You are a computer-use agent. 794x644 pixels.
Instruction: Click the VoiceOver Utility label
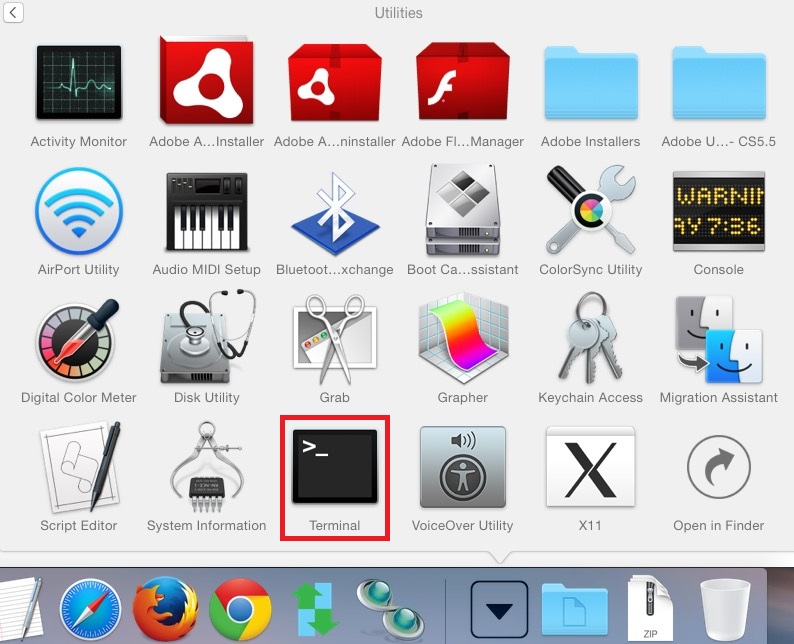(x=462, y=526)
